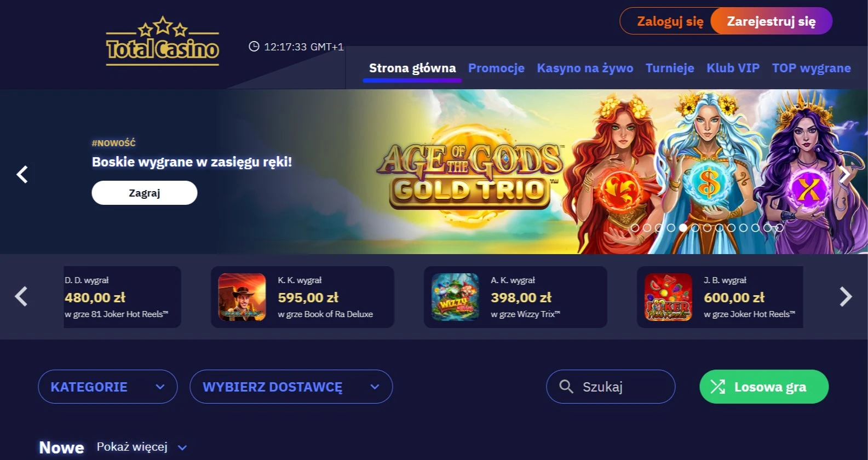Click the search magnifier icon
This screenshot has height=460, width=868.
(566, 387)
